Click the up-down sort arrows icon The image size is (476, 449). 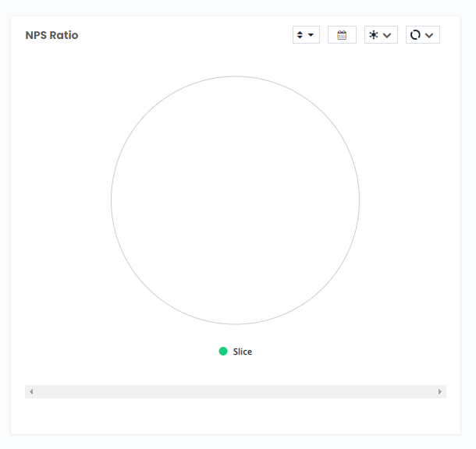click(x=300, y=35)
